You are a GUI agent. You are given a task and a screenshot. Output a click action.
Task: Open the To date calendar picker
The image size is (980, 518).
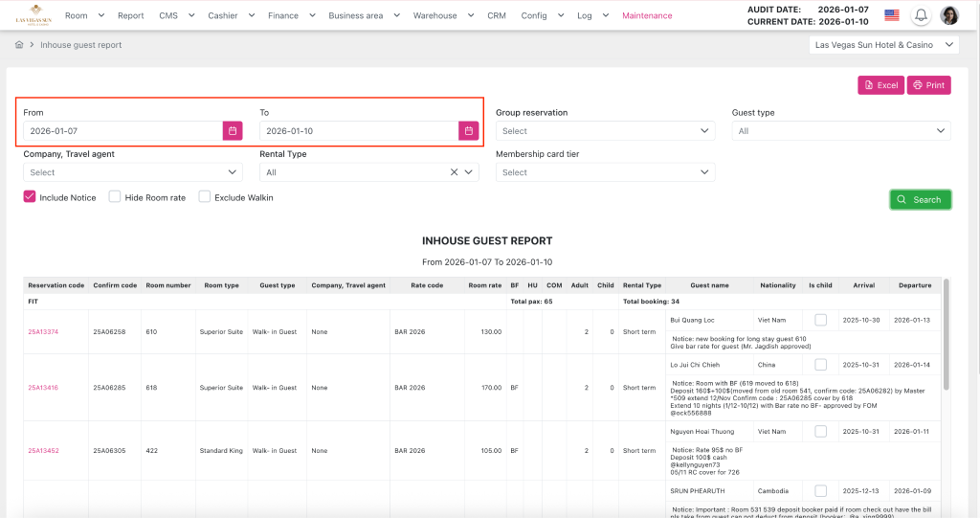pyautogui.click(x=468, y=131)
